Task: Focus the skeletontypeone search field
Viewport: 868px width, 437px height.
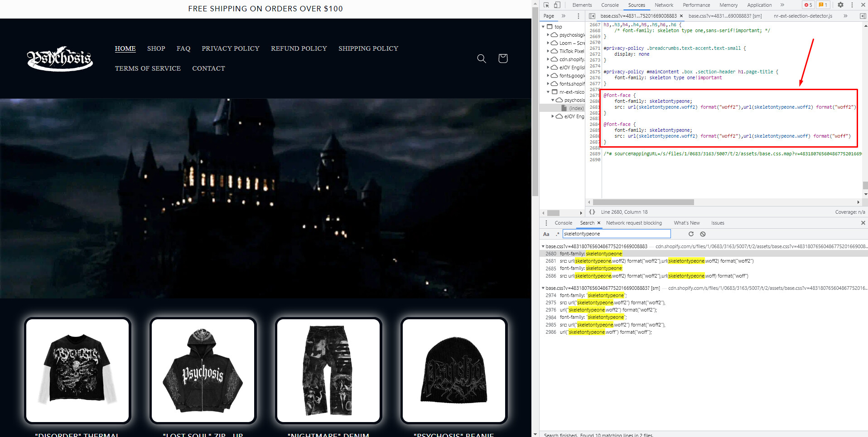Action: pyautogui.click(x=616, y=234)
